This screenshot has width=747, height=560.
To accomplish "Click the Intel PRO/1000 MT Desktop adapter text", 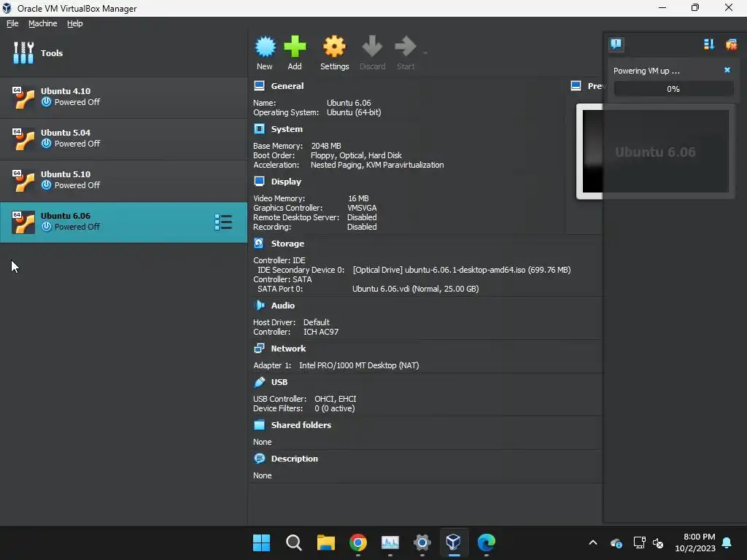I will (359, 366).
